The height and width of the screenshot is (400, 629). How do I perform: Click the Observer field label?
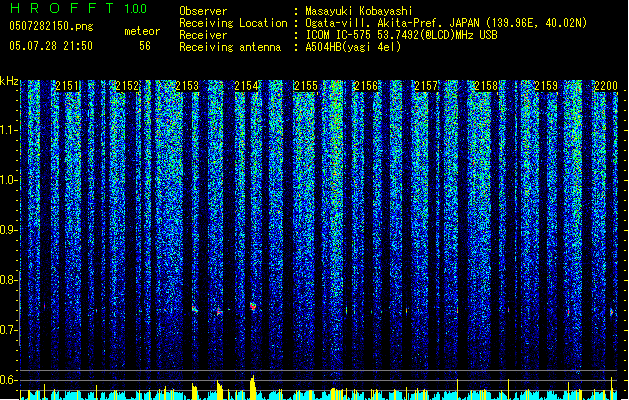203,11
